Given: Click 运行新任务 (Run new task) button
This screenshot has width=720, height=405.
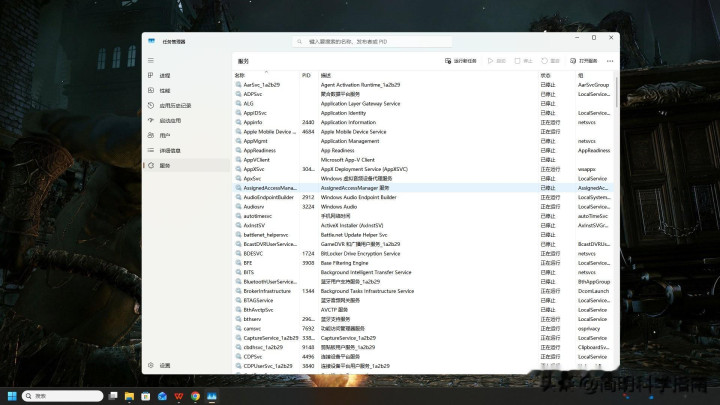Looking at the screenshot, I should pyautogui.click(x=460, y=61).
